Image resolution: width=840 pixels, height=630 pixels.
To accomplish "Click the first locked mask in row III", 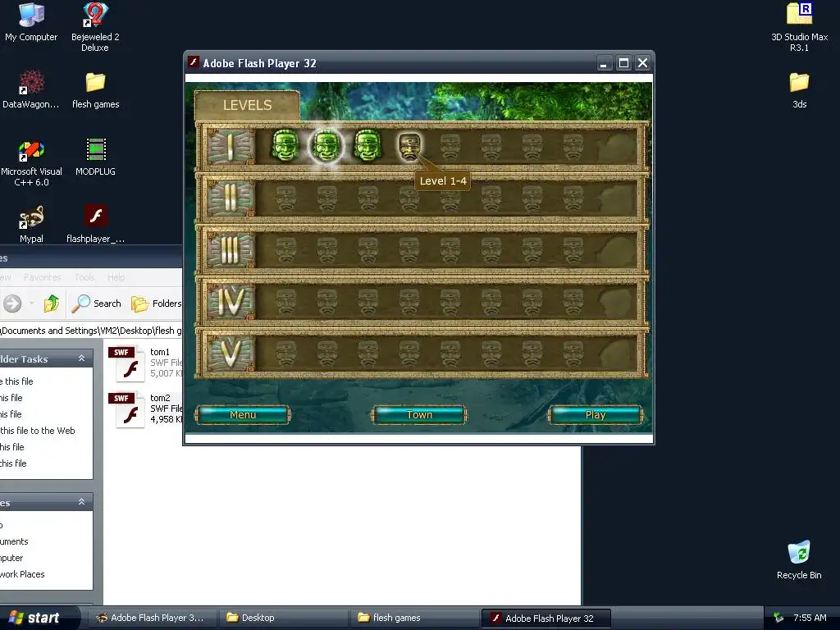I will coord(286,250).
